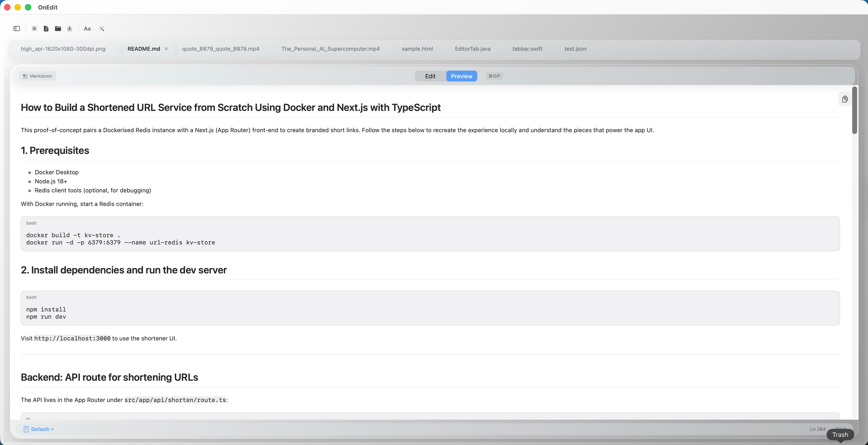Screen dimensions: 868x445
Task: Click the save download arrow icon
Action: (x=69, y=29)
